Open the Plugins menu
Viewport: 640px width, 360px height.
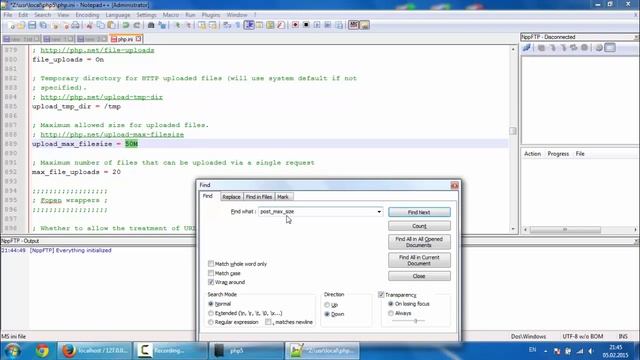[211, 15]
